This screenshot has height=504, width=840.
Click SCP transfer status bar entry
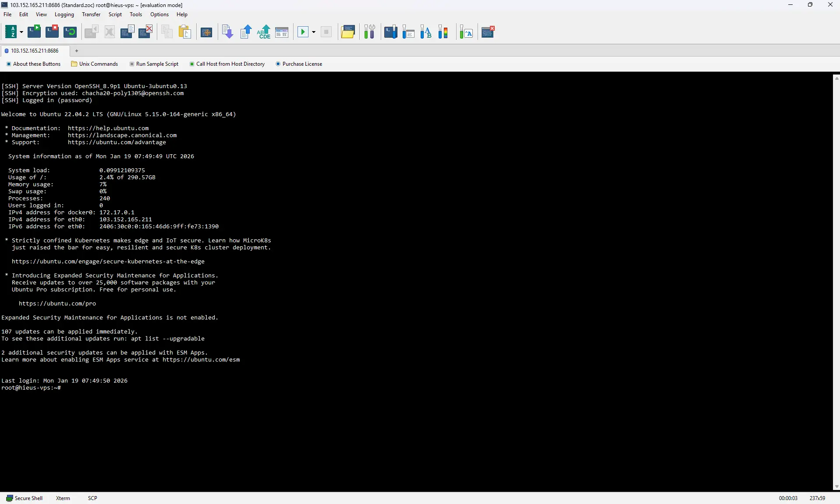pos(92,498)
